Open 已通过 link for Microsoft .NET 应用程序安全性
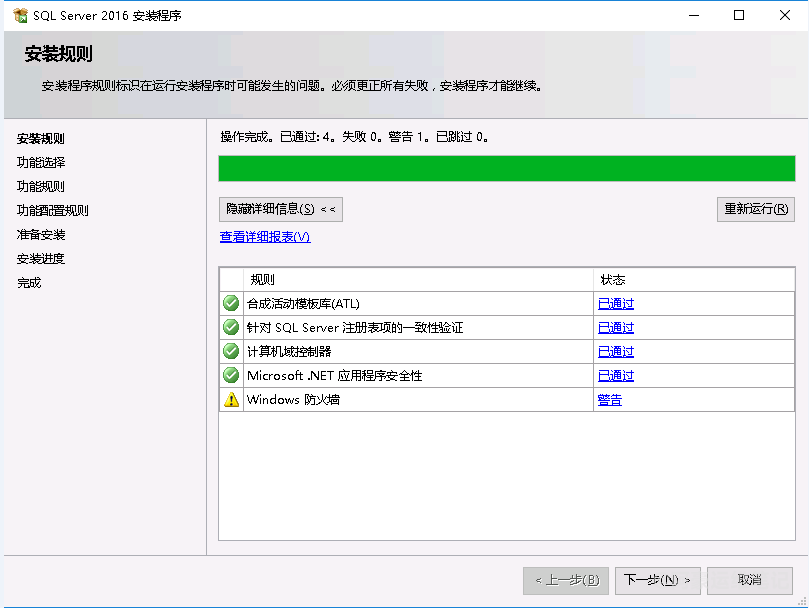 pyautogui.click(x=616, y=375)
